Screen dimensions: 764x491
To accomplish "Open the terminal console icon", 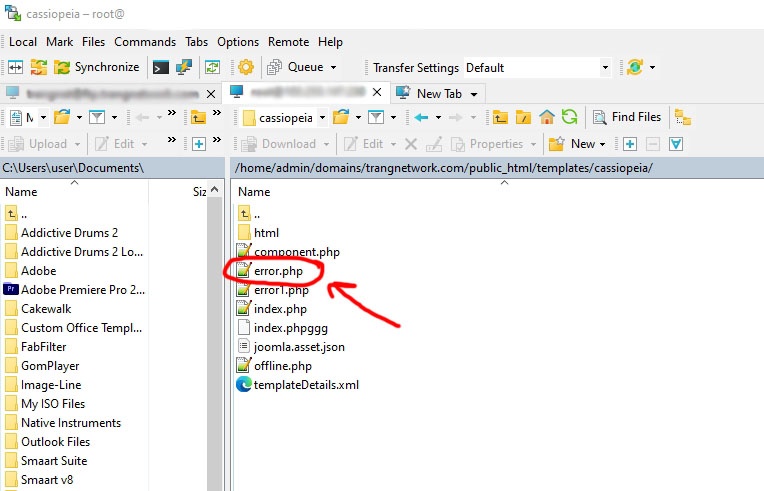I will tap(161, 67).
